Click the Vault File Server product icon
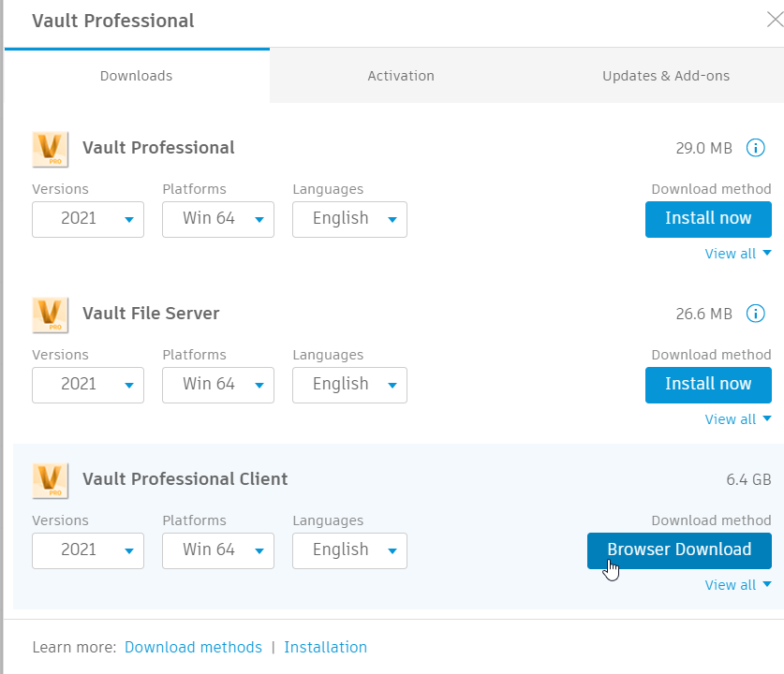The height and width of the screenshot is (674, 784). point(50,315)
